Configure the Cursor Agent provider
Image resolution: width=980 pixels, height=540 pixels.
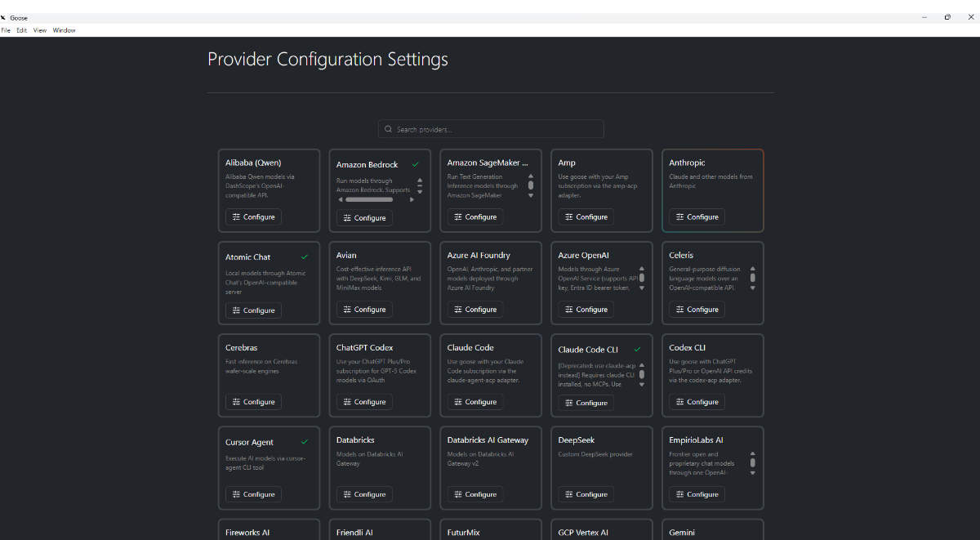click(253, 494)
